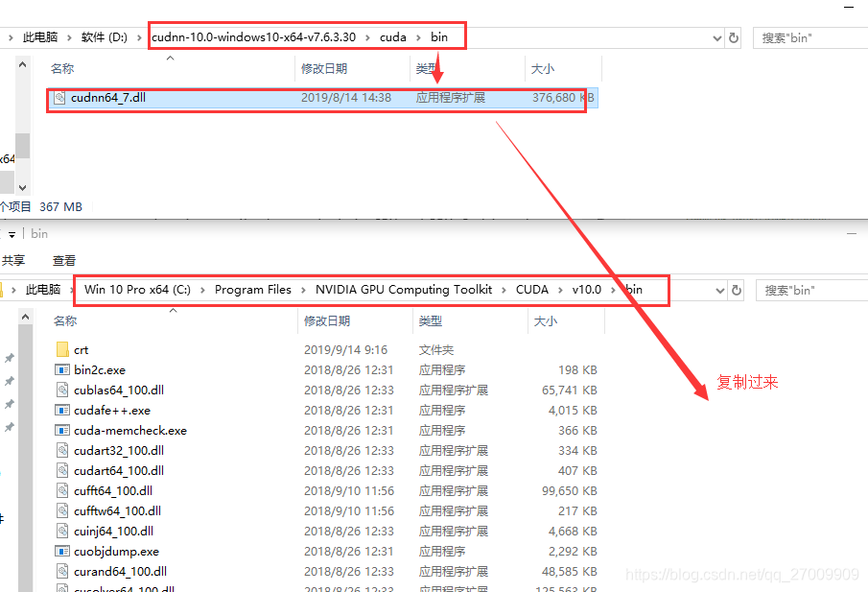This screenshot has height=592, width=868.
Task: Open the 共享 ribbon tab
Action: pos(13,260)
